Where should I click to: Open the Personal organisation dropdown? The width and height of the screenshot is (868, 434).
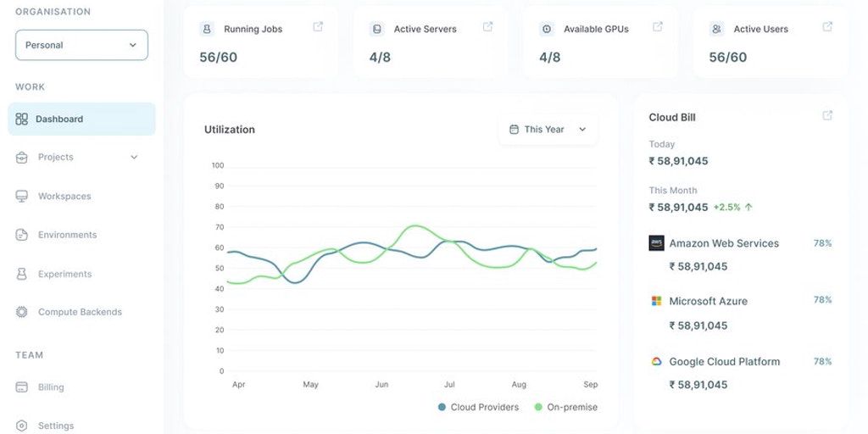[x=81, y=45]
